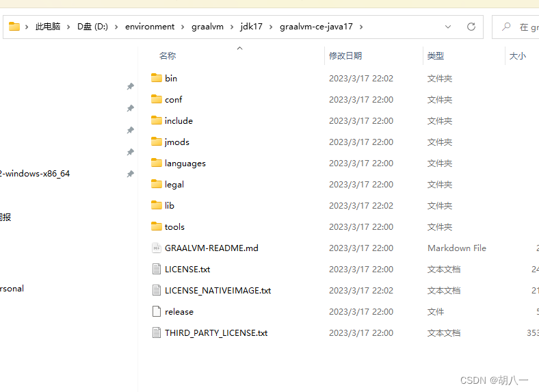Go to environment folder in breadcrumb
Screen dimensions: 539x392
[150, 27]
